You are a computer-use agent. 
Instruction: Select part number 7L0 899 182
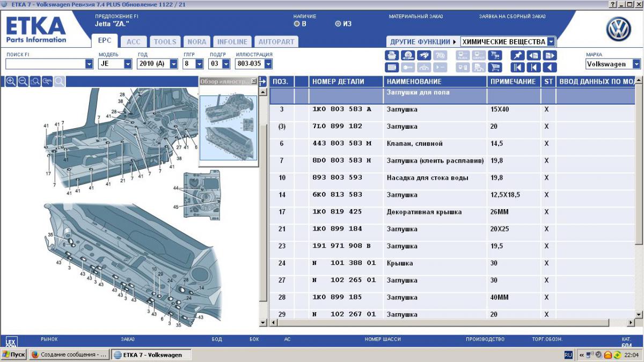point(337,127)
